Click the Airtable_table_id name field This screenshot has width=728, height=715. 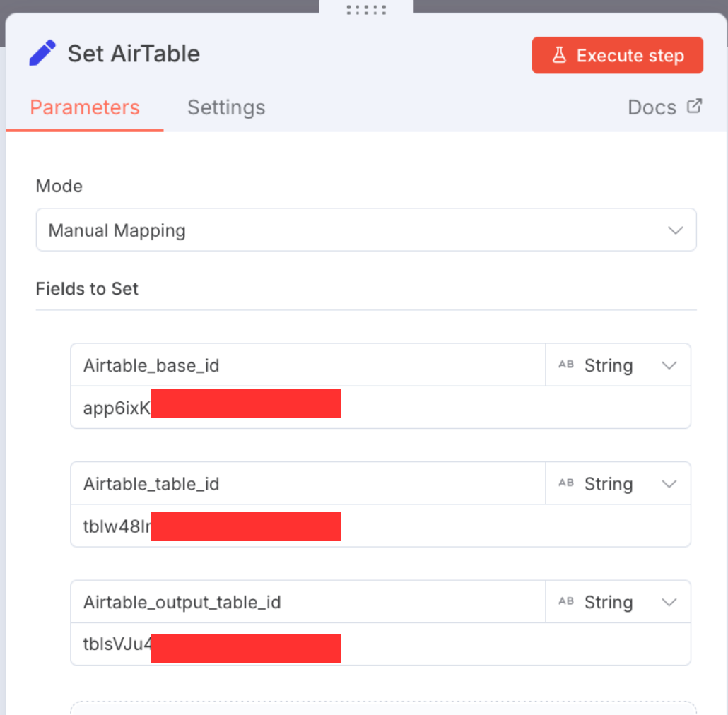coord(307,483)
